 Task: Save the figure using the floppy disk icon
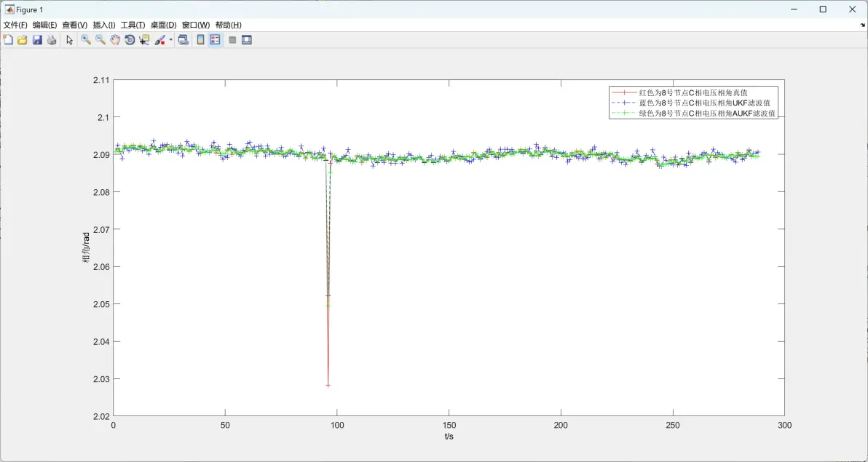(37, 40)
